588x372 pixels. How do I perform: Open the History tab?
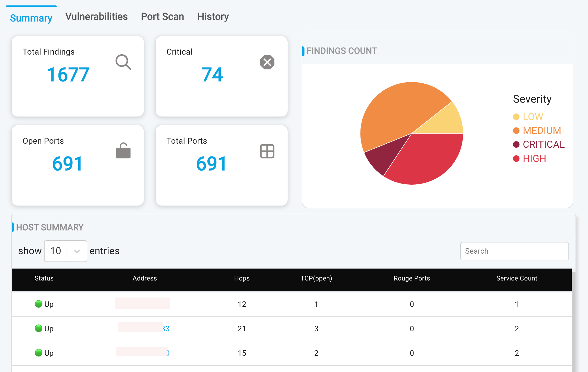[213, 17]
